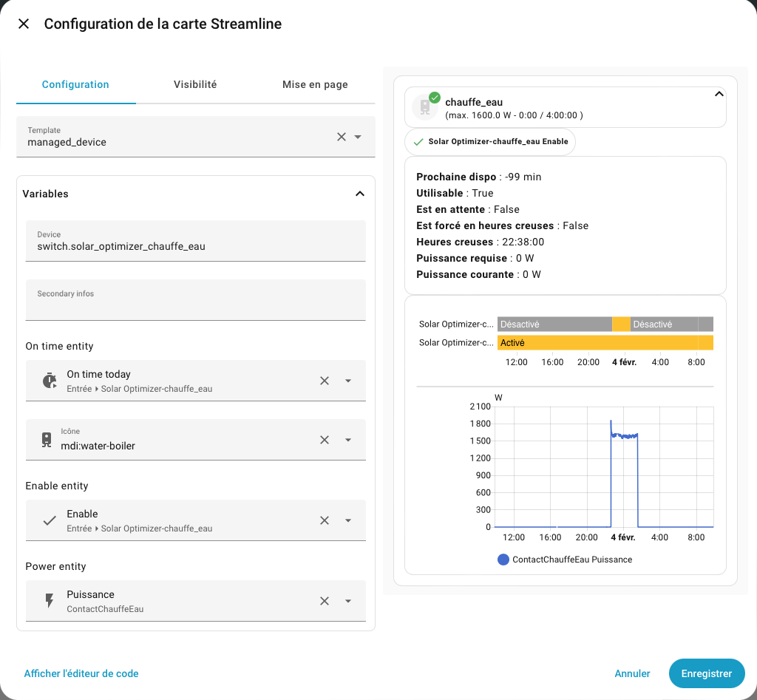
Task: Open the On time entity dropdown
Action: [348, 381]
